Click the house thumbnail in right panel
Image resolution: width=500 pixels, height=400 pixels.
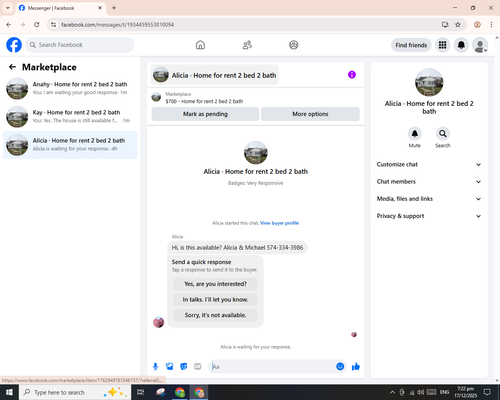(429, 82)
